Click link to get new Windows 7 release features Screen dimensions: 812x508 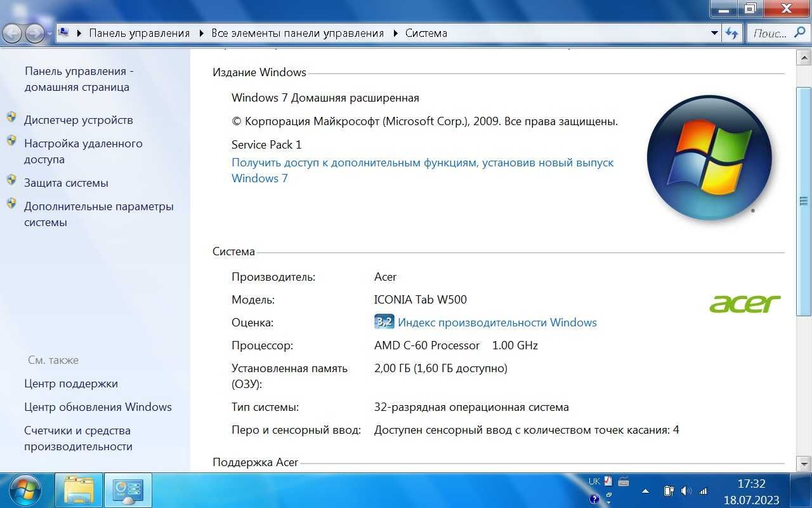point(422,170)
